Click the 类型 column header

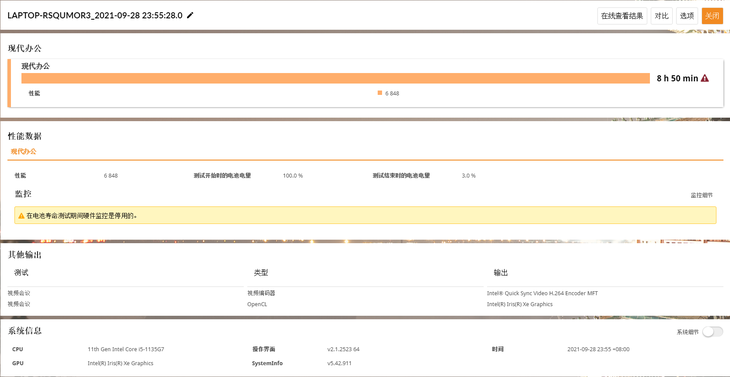pos(261,273)
